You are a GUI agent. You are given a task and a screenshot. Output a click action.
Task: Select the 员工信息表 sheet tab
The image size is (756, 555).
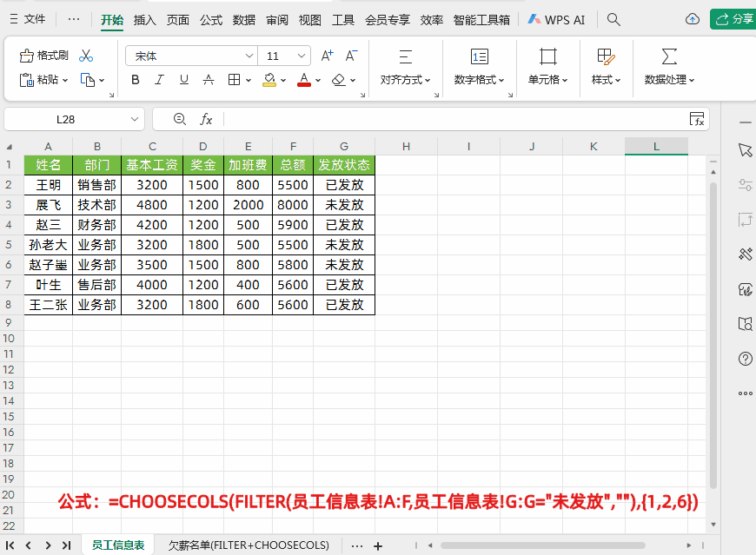tap(118, 545)
